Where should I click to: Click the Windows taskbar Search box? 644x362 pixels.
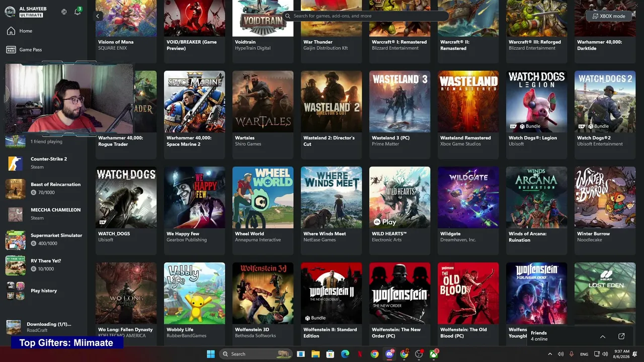click(256, 354)
